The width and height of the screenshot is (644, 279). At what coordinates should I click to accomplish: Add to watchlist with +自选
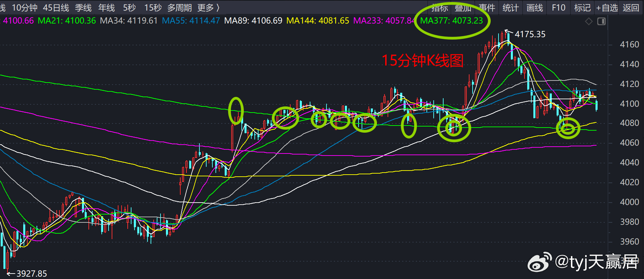pos(607,8)
